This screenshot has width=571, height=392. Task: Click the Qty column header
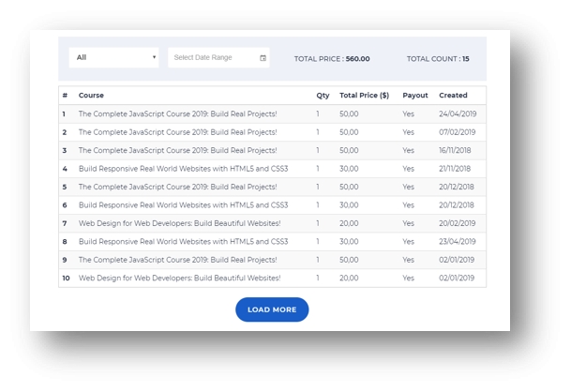[x=323, y=96]
